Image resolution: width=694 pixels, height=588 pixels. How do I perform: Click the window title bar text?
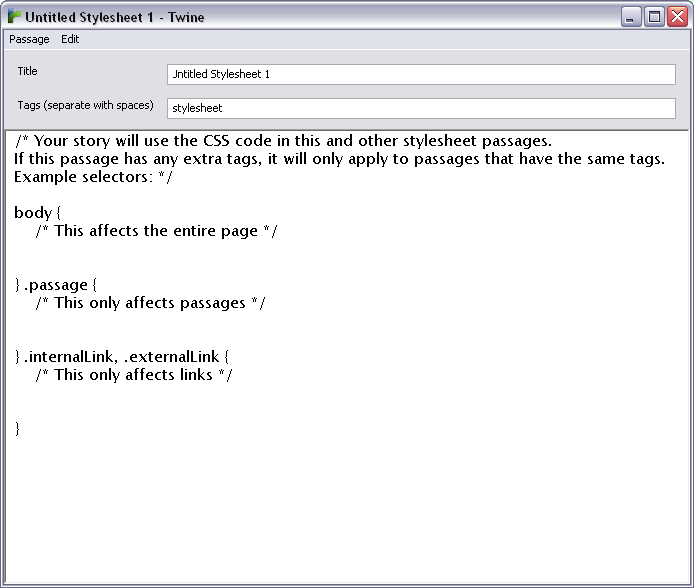point(115,17)
